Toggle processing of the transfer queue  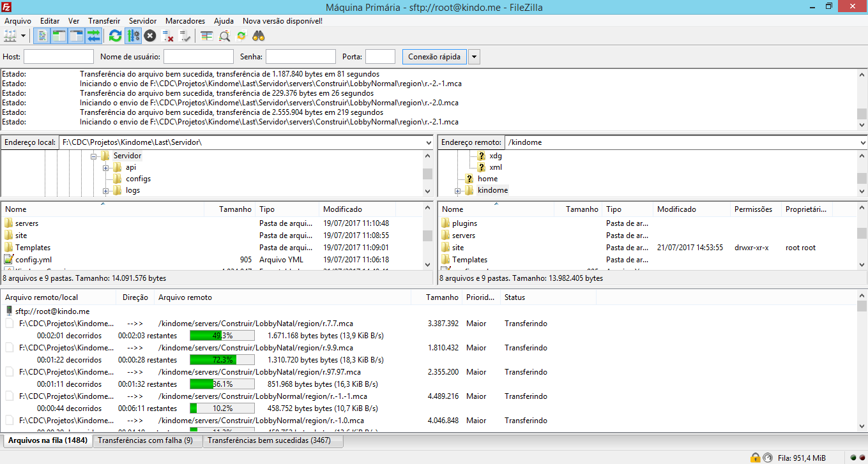coord(133,36)
